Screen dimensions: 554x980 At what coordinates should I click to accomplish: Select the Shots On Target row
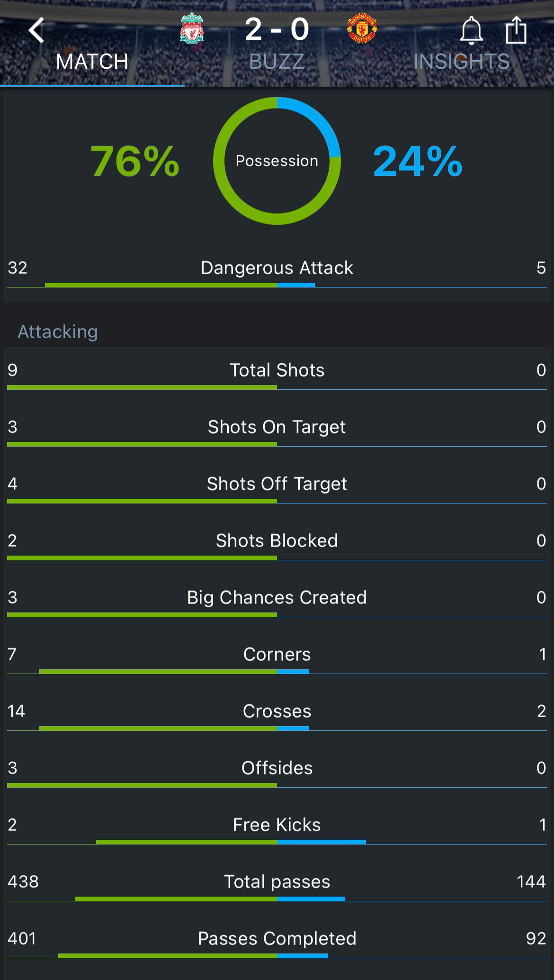277,432
